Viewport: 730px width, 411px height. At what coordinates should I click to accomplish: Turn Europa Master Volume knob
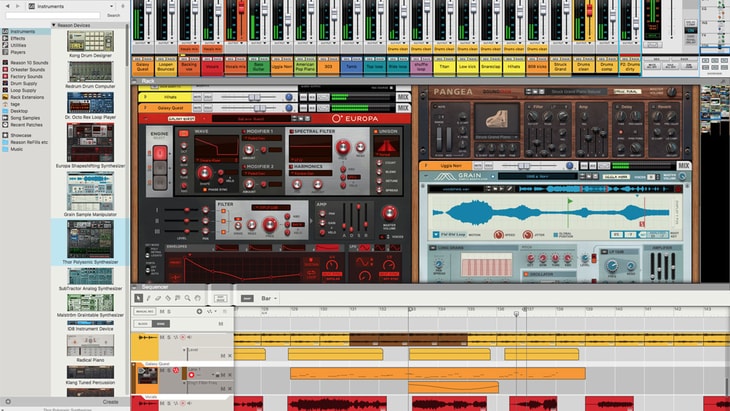point(389,213)
